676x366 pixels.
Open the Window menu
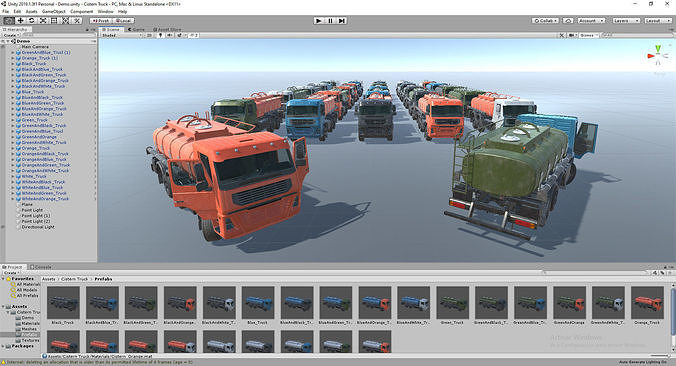coord(106,11)
